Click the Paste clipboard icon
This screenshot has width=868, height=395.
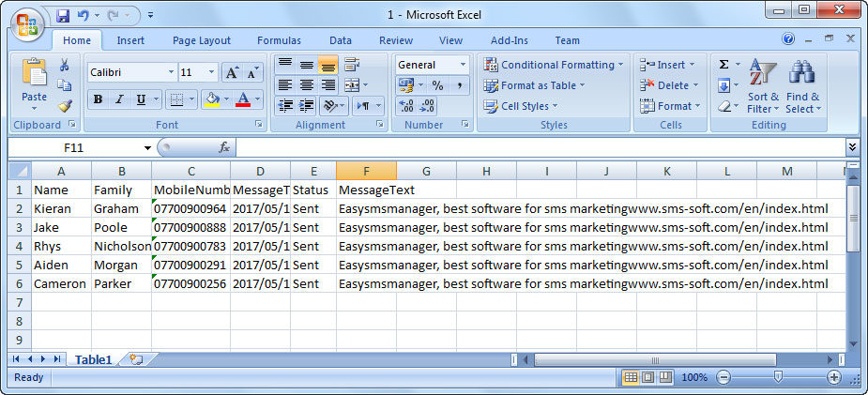click(35, 72)
